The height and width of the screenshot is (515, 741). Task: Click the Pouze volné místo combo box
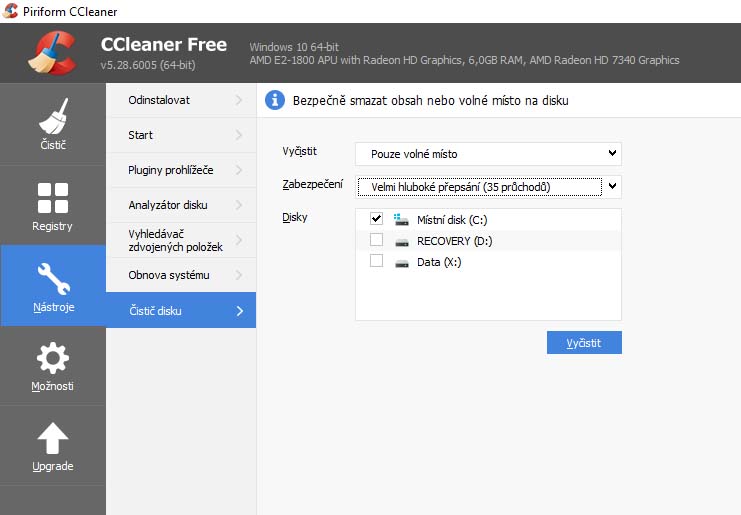(x=488, y=154)
